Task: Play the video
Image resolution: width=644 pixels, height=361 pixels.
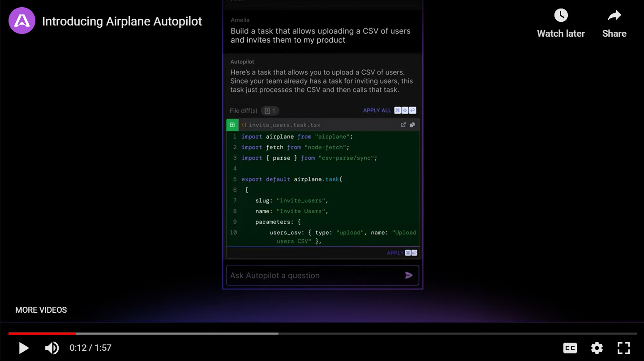Action: [24, 348]
